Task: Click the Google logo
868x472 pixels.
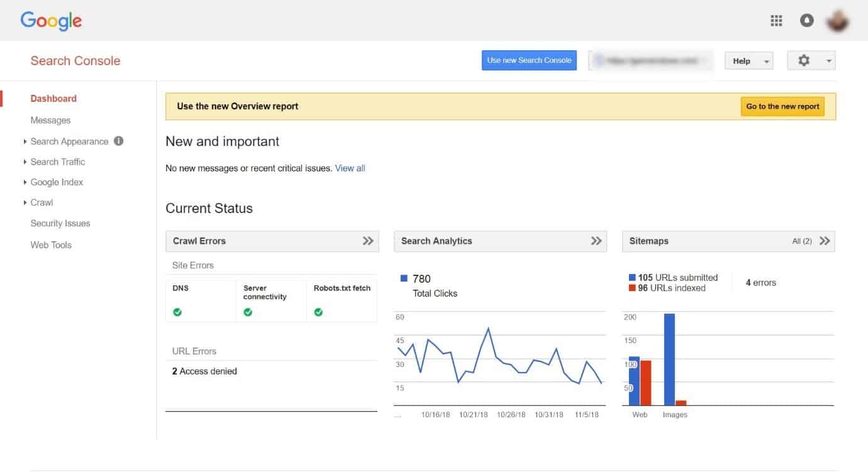Action: tap(51, 21)
